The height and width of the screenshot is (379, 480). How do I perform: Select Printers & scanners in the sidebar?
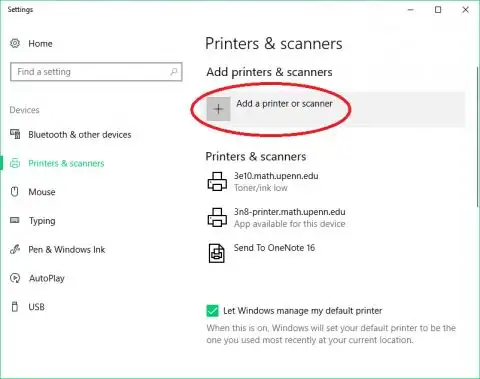pyautogui.click(x=66, y=163)
